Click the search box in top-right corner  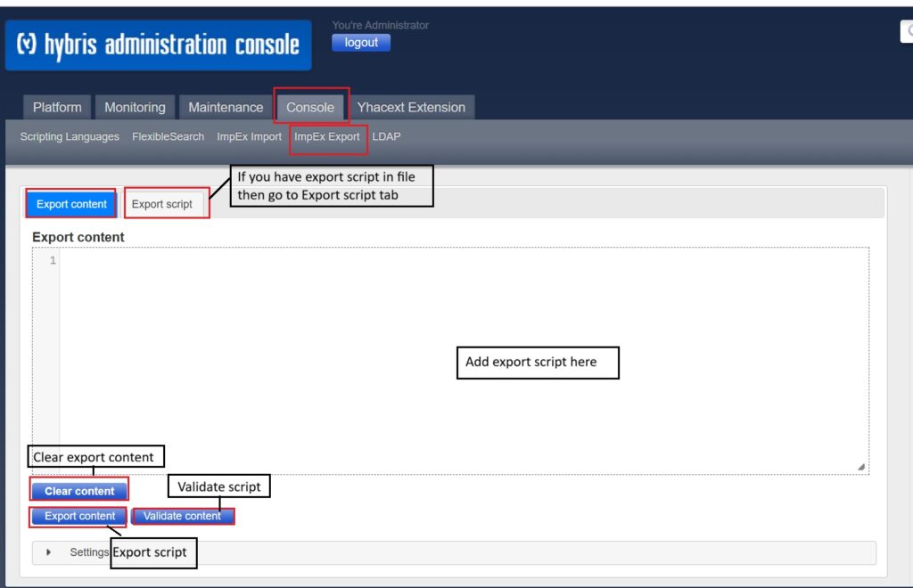(x=907, y=31)
